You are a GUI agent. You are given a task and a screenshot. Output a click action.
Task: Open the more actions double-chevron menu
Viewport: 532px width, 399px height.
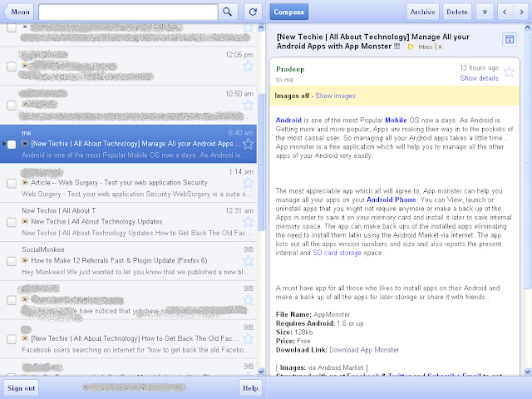coord(485,12)
